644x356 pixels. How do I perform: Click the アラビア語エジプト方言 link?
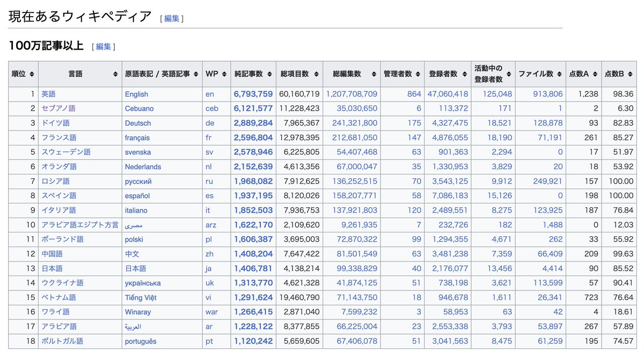point(80,224)
